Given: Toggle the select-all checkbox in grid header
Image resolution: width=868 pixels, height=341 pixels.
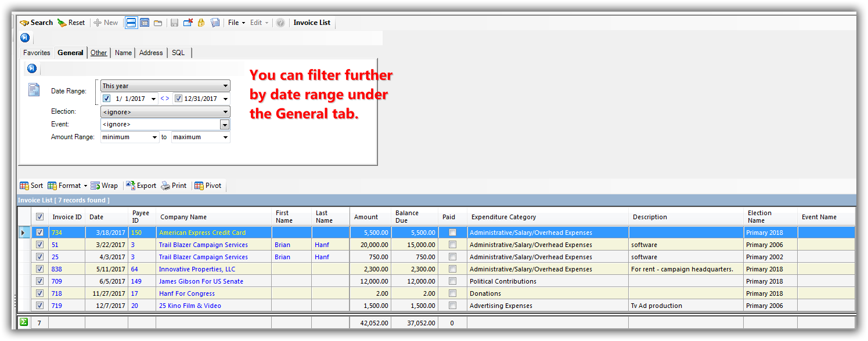Looking at the screenshot, I should [x=39, y=217].
